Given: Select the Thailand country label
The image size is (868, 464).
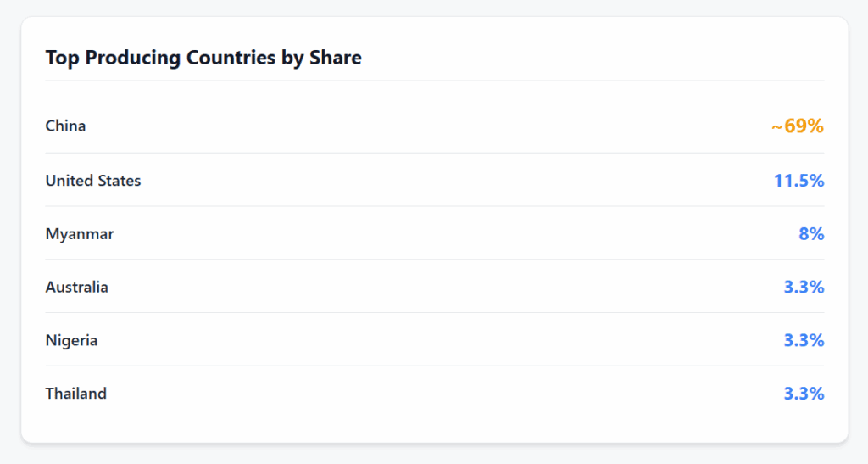Looking at the screenshot, I should tap(76, 394).
